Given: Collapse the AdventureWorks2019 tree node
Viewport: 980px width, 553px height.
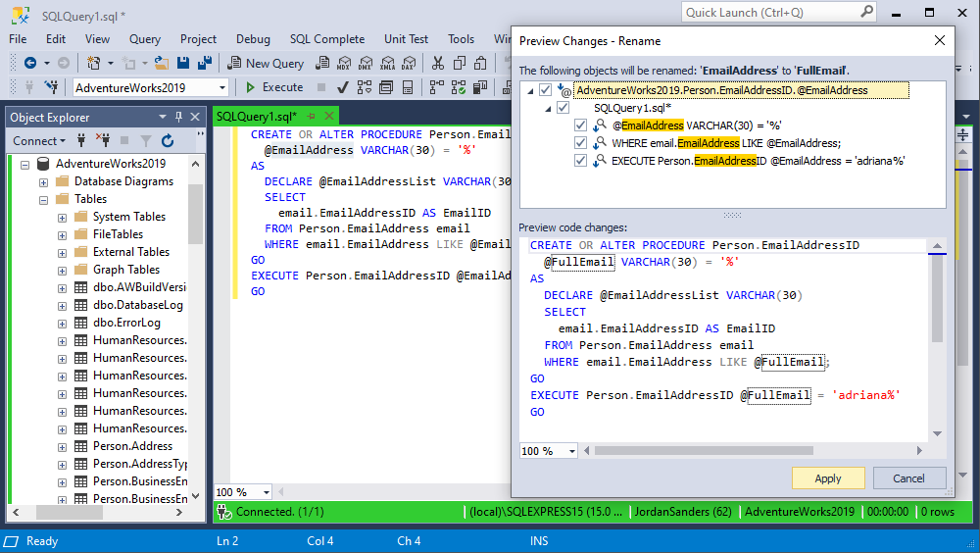Looking at the screenshot, I should tap(25, 165).
